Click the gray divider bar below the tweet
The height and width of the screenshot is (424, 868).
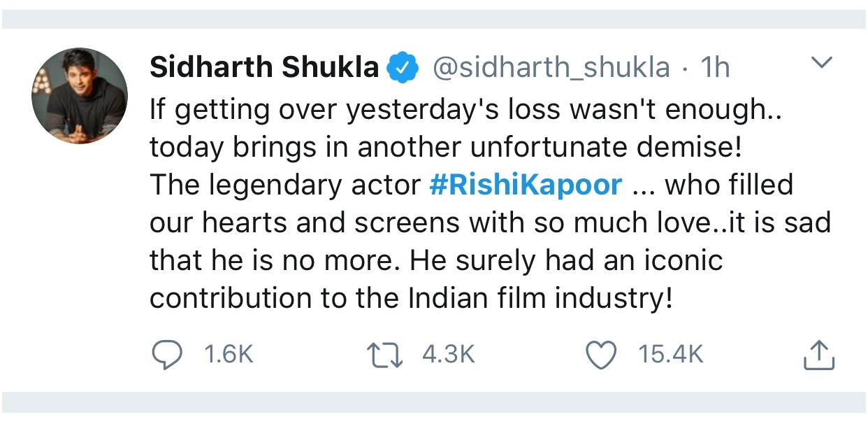(434, 402)
